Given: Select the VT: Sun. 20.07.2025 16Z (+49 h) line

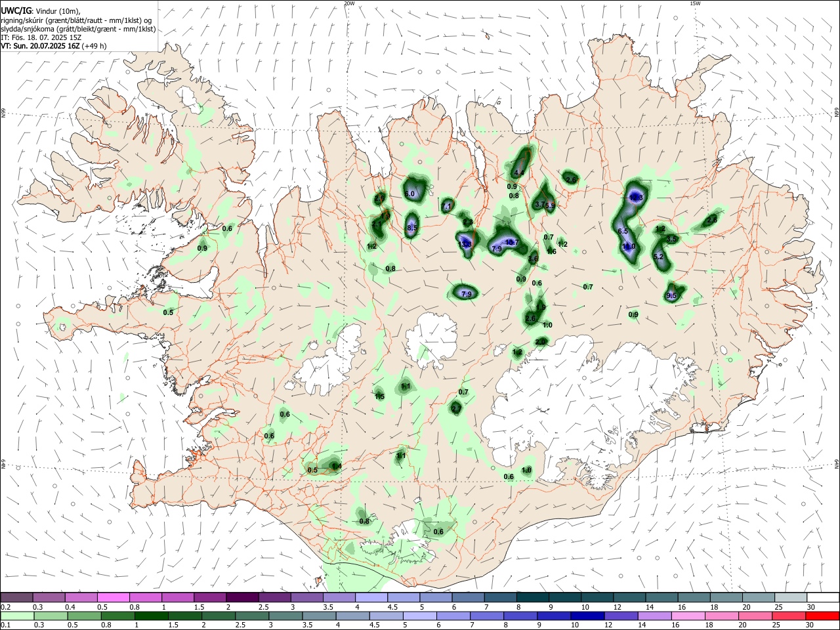Looking at the screenshot, I should [53, 46].
